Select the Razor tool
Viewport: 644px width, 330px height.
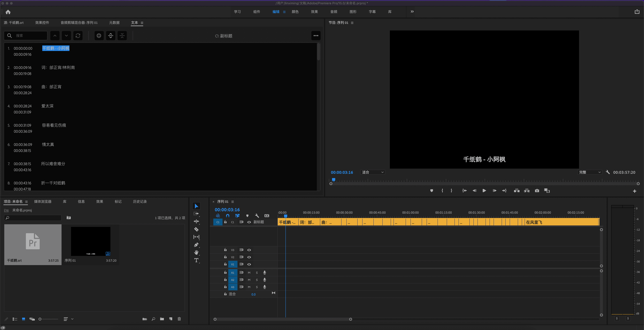(196, 229)
